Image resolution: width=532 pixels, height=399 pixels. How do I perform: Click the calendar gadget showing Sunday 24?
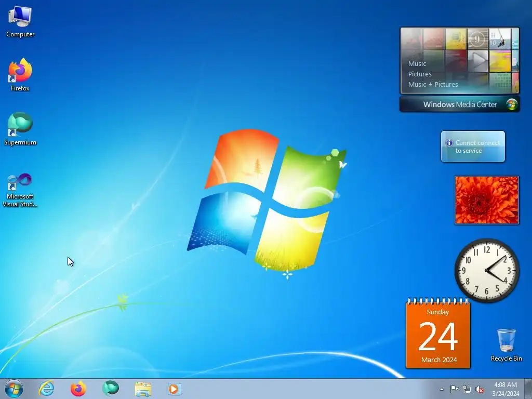pos(438,334)
